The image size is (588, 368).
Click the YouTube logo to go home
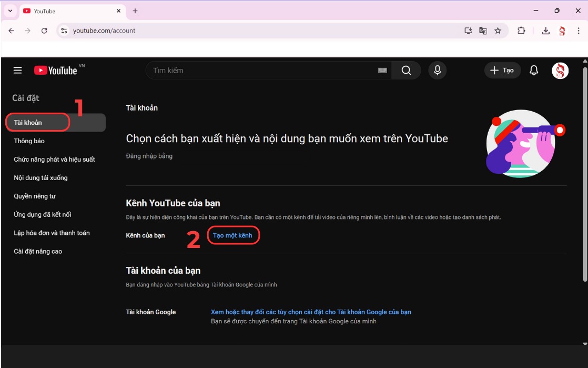pos(56,70)
